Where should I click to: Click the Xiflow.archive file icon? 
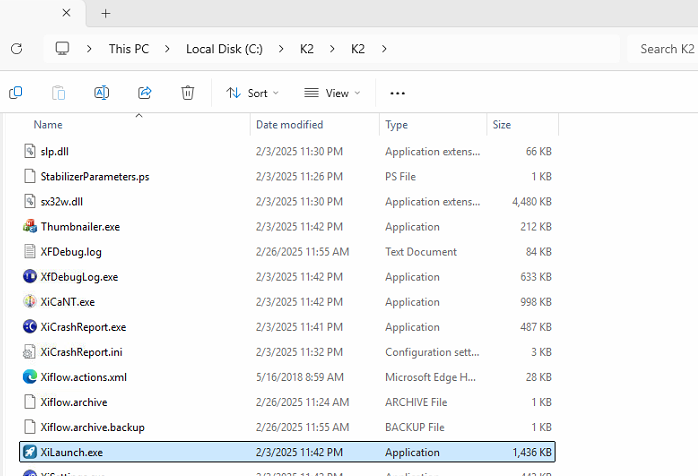pyautogui.click(x=29, y=402)
